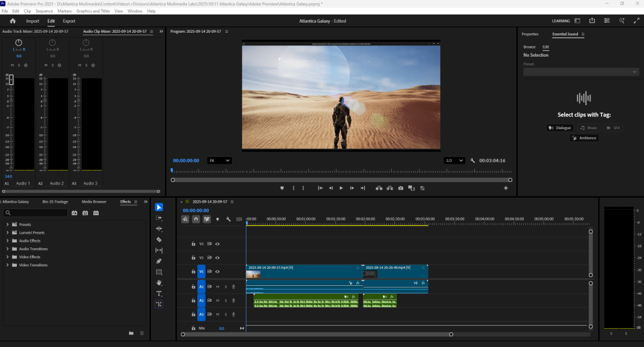Toggle full screen video icon
Screen dimensions: 644x347
636,21
